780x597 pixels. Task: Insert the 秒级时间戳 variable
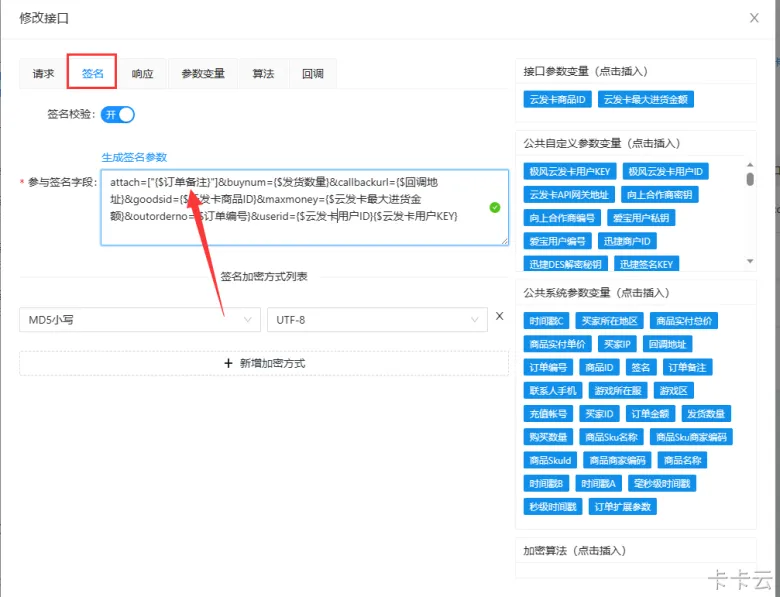pyautogui.click(x=553, y=506)
